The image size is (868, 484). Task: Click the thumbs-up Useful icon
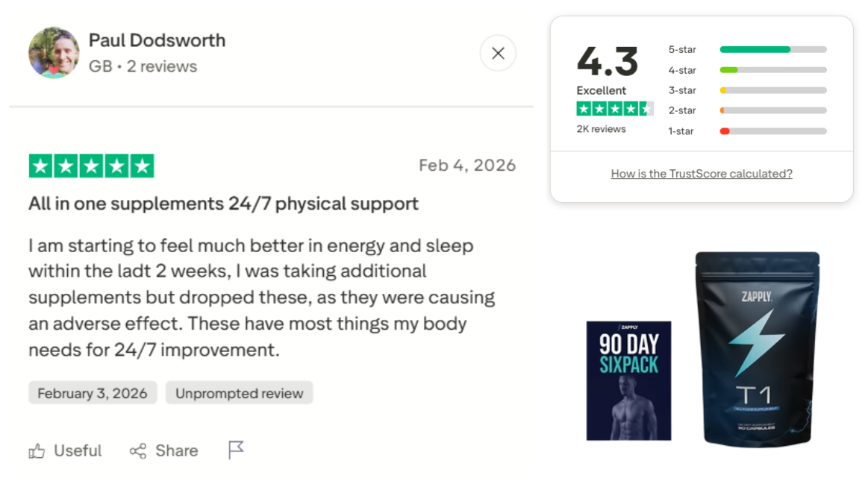37,451
